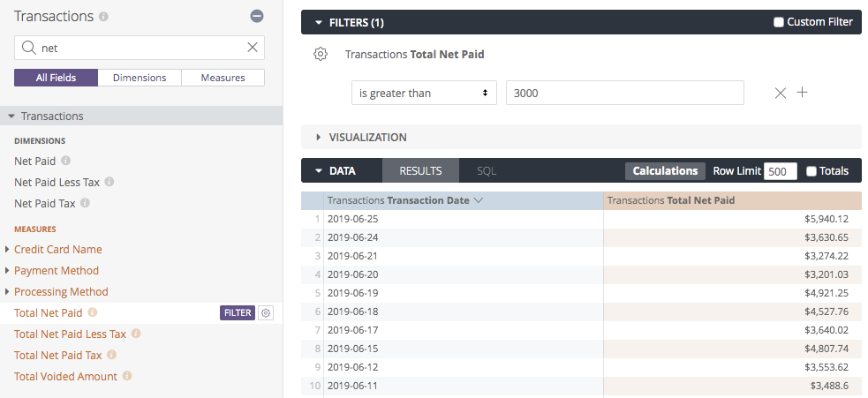Switch to the SQL tab

(x=487, y=171)
